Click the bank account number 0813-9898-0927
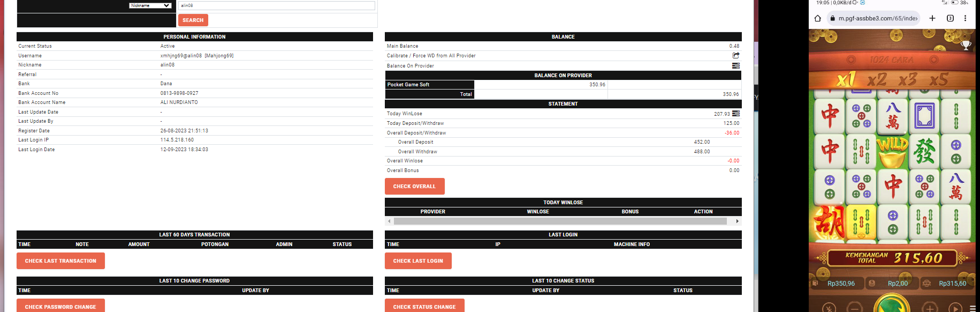This screenshot has height=312, width=980. pos(179,93)
